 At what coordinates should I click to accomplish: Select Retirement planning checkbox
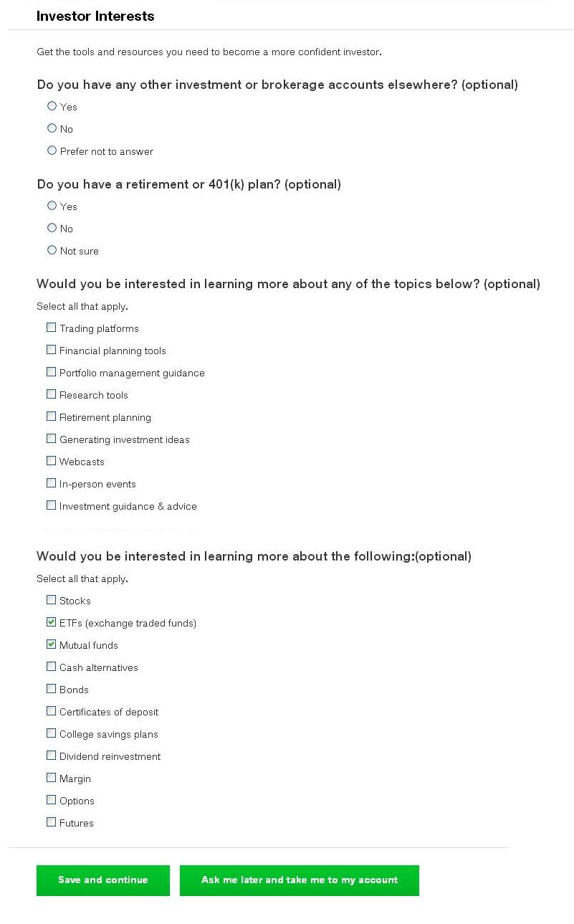click(x=51, y=416)
